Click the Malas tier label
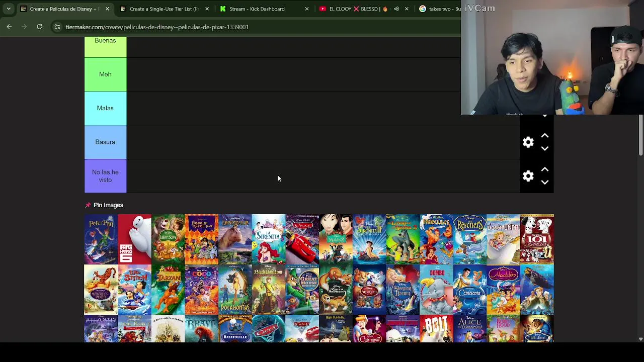Screen dimensions: 644x362 105,108
